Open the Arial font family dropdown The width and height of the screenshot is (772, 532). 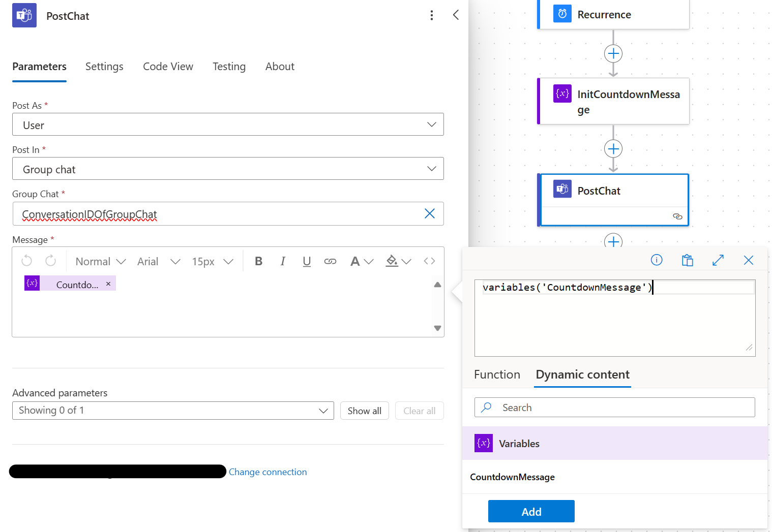coord(159,261)
